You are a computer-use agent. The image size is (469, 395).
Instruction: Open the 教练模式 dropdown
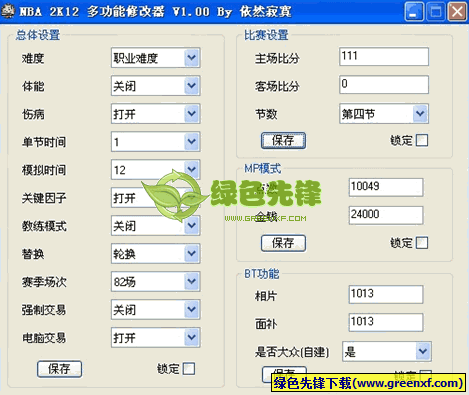coord(192,226)
